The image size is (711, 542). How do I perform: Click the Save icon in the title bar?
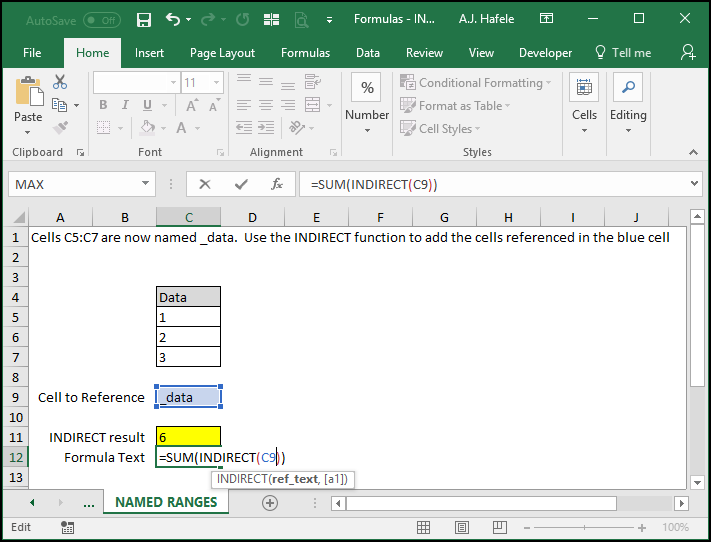pos(144,20)
